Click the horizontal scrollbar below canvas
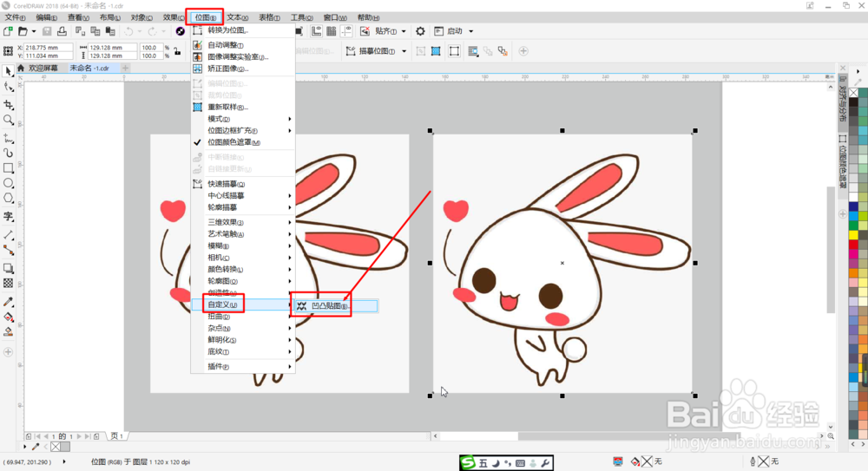 (629, 436)
